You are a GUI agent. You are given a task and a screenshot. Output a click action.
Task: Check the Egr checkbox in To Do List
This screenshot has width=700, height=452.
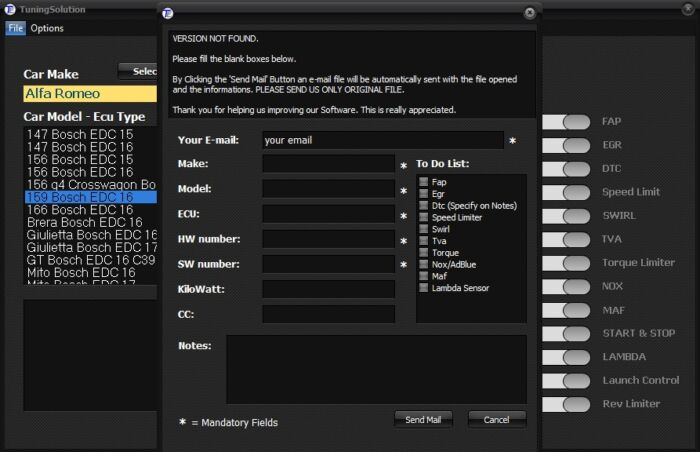point(424,193)
